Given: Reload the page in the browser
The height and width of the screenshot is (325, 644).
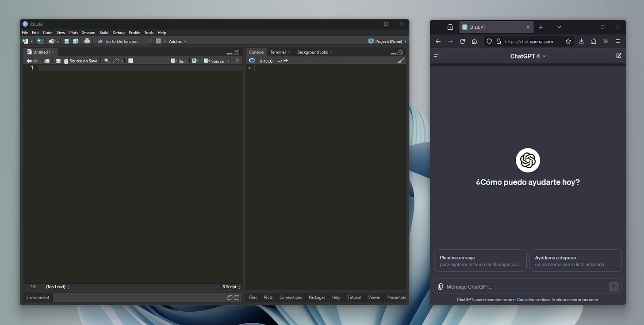Looking at the screenshot, I should click(462, 41).
